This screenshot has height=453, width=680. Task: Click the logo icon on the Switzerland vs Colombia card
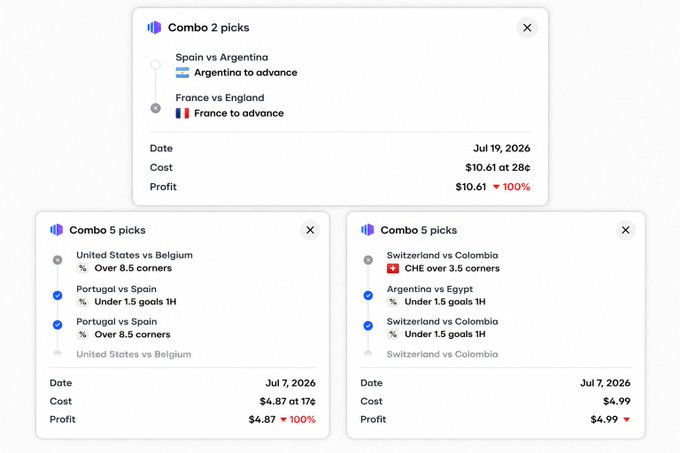tap(367, 230)
